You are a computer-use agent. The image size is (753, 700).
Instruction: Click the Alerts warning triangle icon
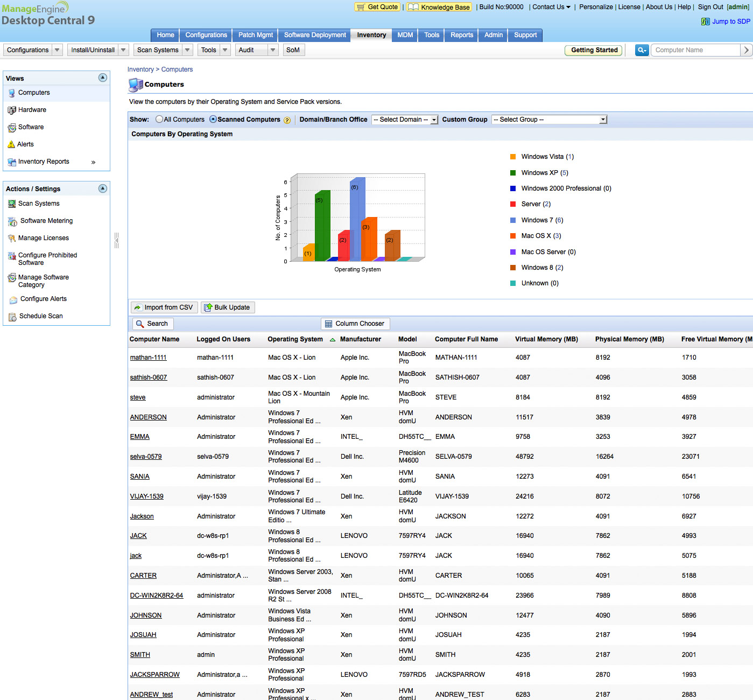(11, 144)
